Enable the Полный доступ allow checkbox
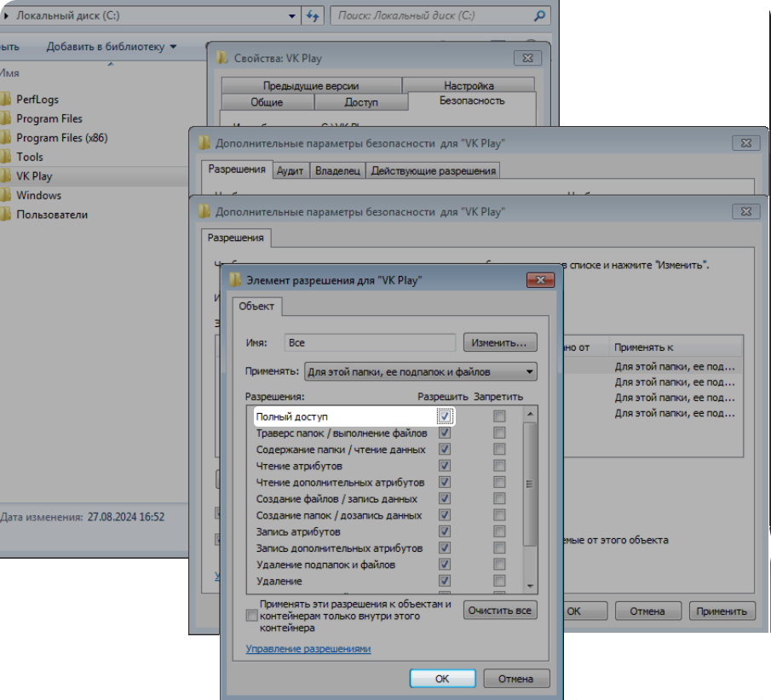771x700 pixels. pos(445,416)
